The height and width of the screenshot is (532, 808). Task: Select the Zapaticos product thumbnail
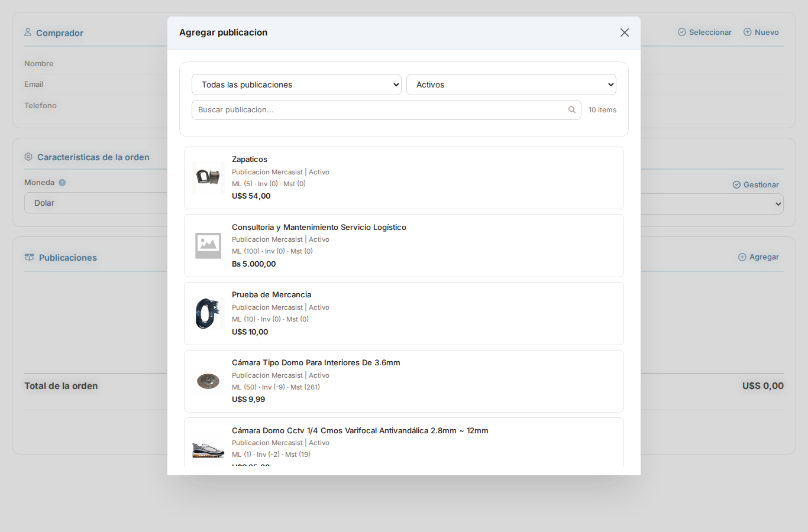click(x=208, y=177)
